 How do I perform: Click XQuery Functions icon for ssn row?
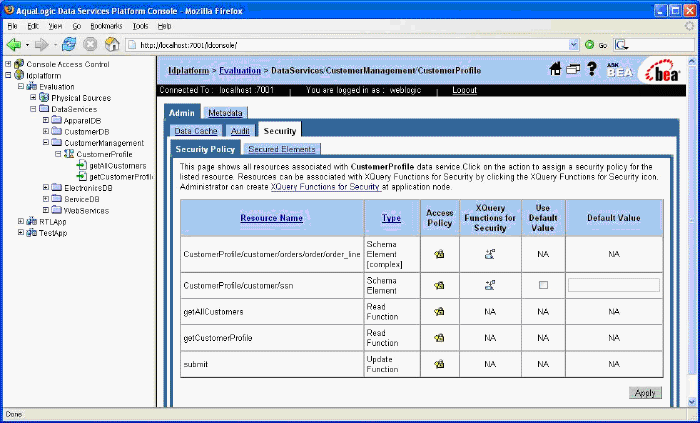pos(490,285)
